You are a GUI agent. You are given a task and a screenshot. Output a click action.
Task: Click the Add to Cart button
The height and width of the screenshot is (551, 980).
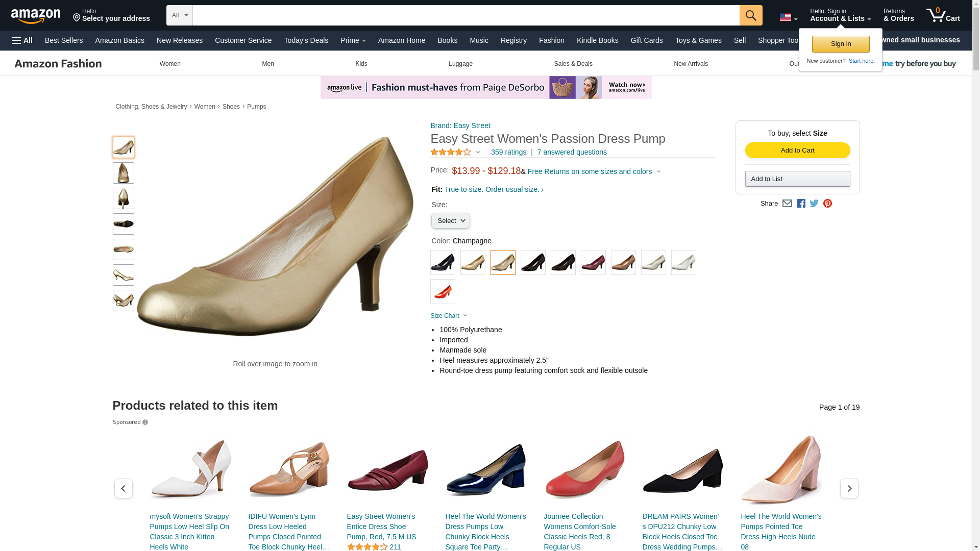tap(797, 150)
